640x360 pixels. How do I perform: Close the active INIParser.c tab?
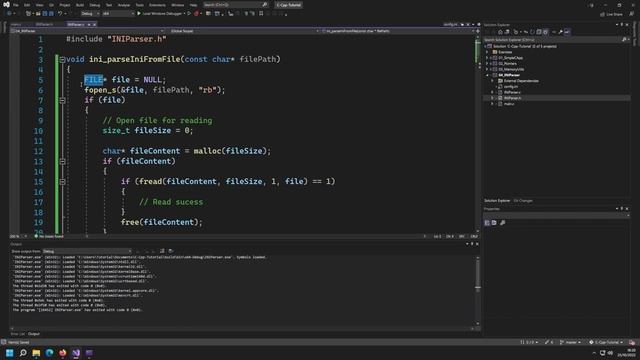point(95,24)
